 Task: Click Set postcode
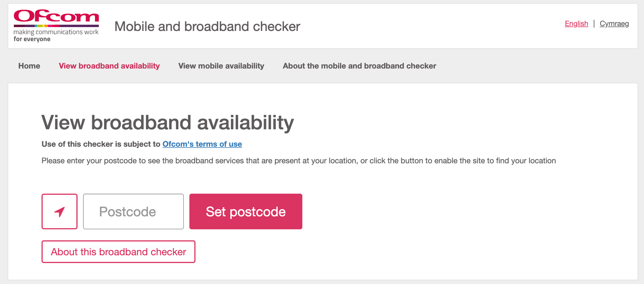click(245, 211)
